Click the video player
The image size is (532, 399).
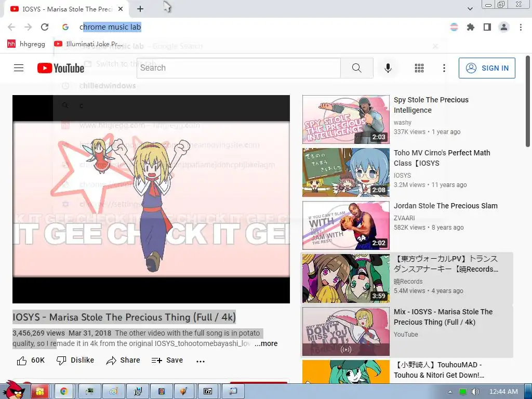(x=151, y=199)
